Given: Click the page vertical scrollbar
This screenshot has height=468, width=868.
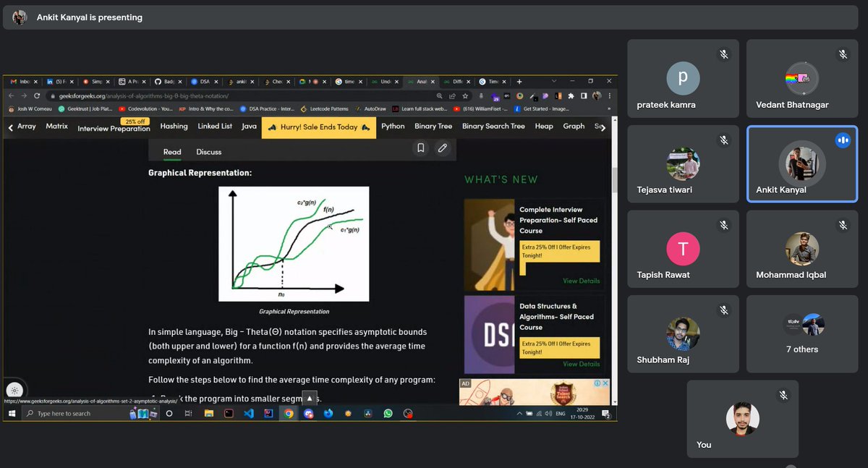Looking at the screenshot, I should pos(615,179).
